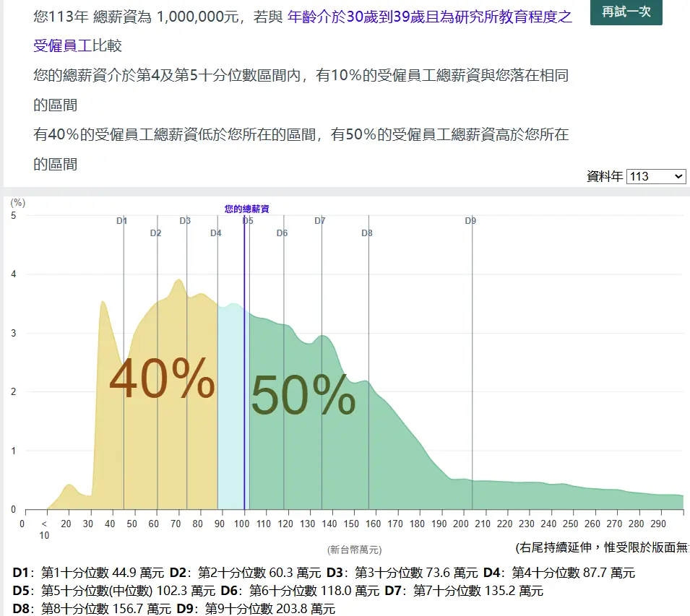The image size is (690, 616).
Task: Click the D6 decile marker label
Action: tap(282, 233)
